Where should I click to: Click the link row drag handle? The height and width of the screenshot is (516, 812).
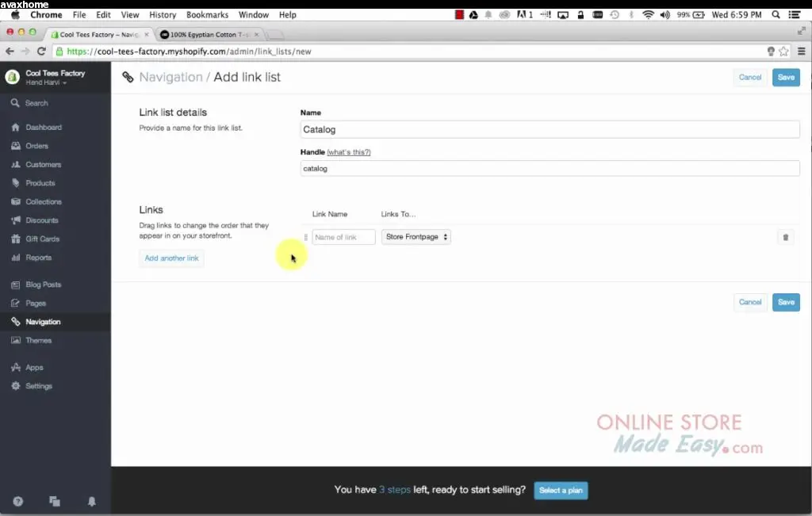tap(305, 237)
